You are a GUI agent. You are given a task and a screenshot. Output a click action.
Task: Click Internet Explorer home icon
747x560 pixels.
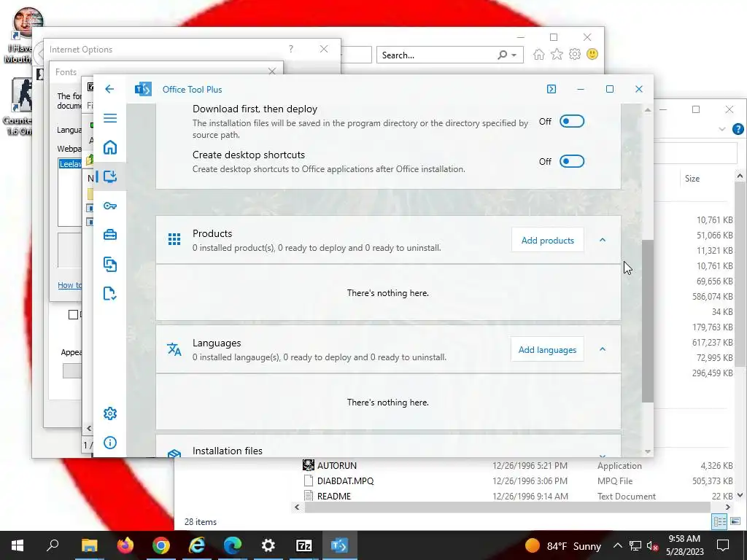(539, 54)
